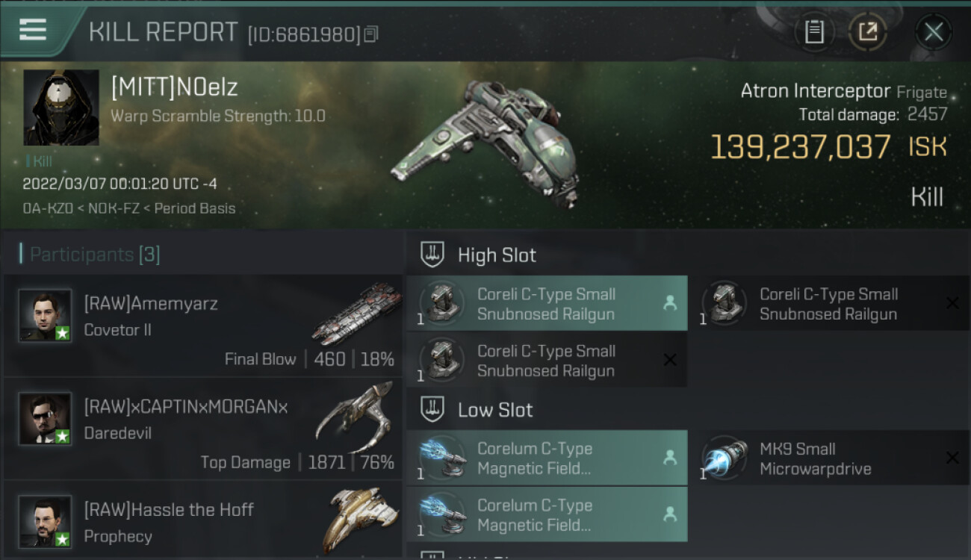Screen dimensions: 971x560
Task: Copy the kill report ID icon
Action: pos(371,34)
